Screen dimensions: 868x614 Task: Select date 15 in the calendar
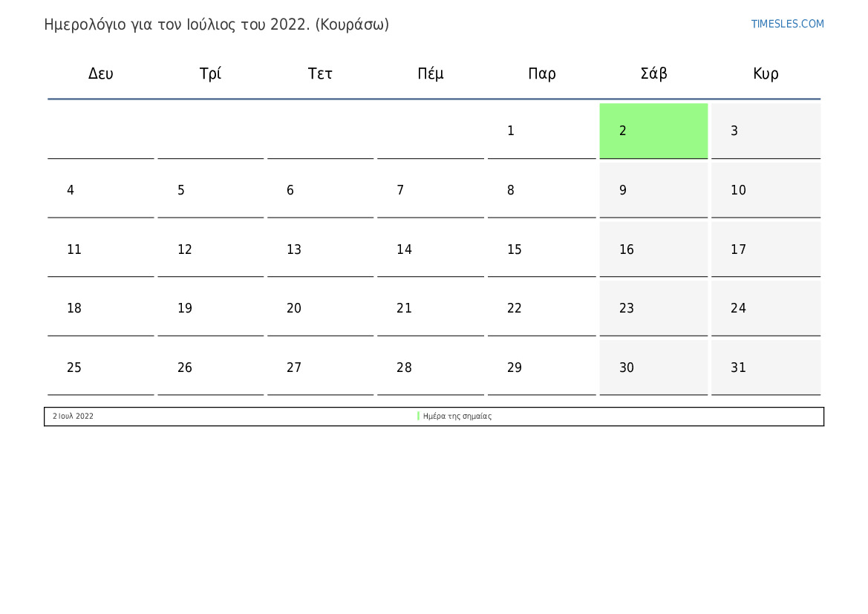[541, 249]
